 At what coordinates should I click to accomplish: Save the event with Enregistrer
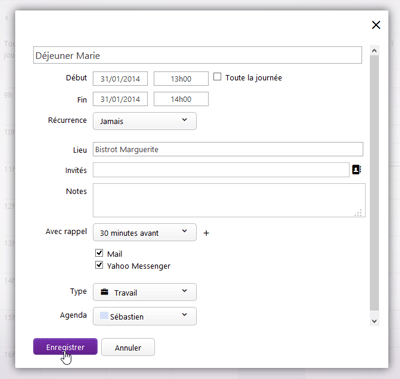point(65,347)
